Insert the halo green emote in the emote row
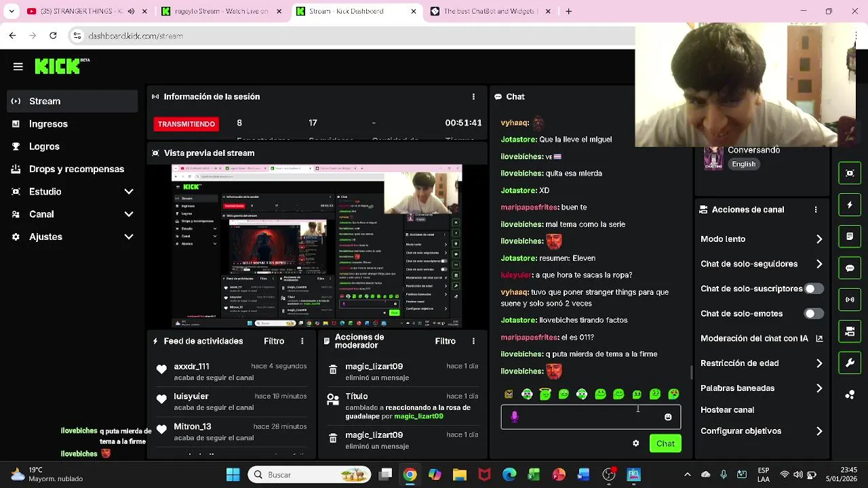 pyautogui.click(x=545, y=394)
